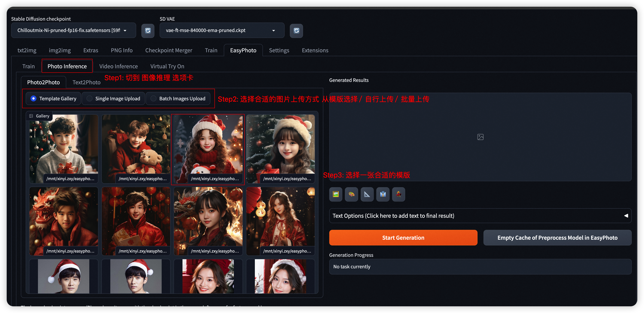Click the paint palette icon button

351,194
